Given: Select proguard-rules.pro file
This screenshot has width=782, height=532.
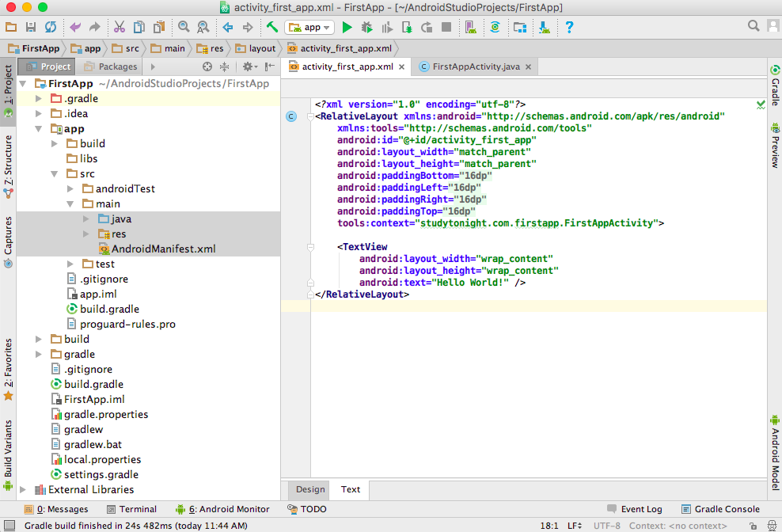Looking at the screenshot, I should tap(121, 324).
